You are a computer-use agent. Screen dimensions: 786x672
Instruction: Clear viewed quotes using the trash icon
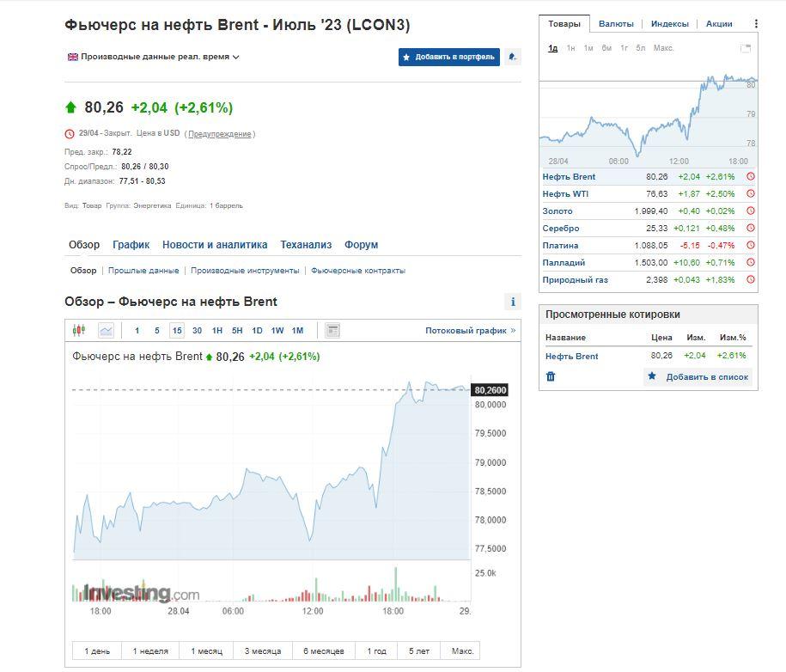(x=551, y=376)
